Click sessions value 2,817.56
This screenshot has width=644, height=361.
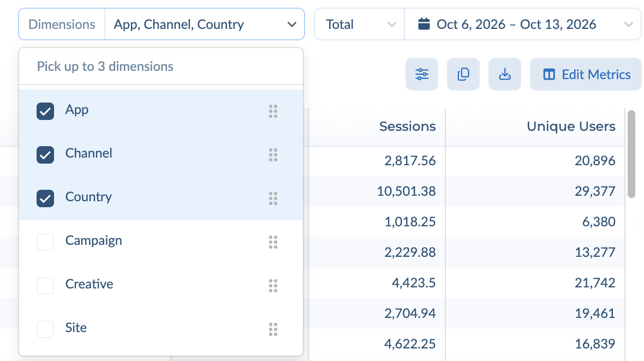coord(410,160)
